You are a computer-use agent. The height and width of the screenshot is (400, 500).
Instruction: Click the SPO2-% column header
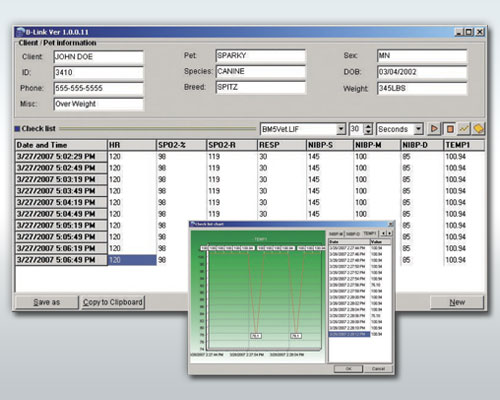181,145
